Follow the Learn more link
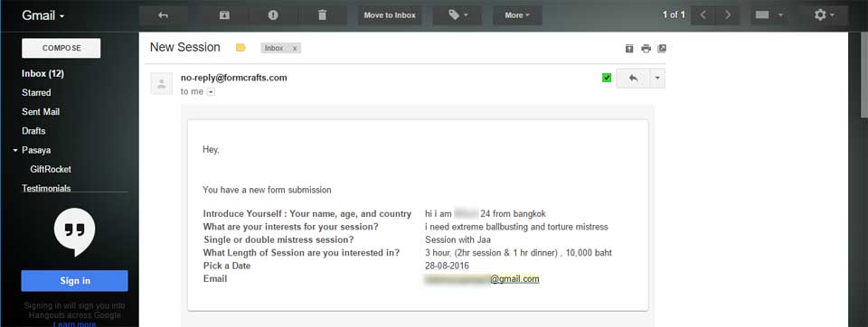The image size is (868, 327). pyautogui.click(x=75, y=324)
